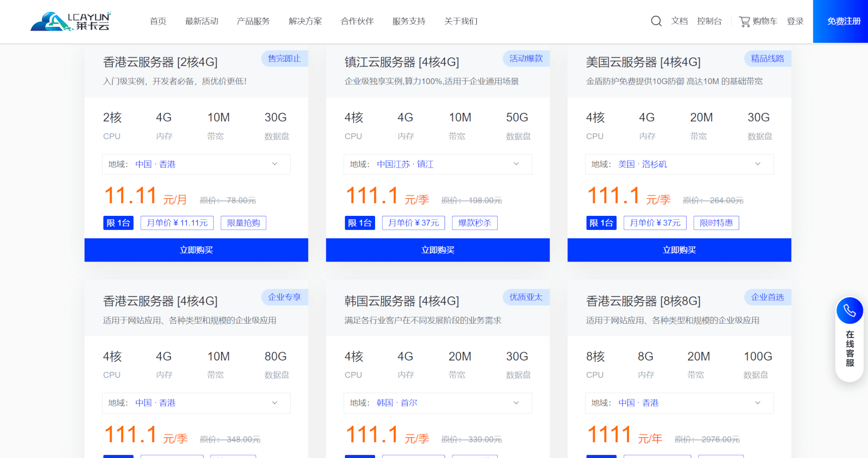This screenshot has height=458, width=868.
Task: Click the 免费注册 button
Action: point(840,21)
